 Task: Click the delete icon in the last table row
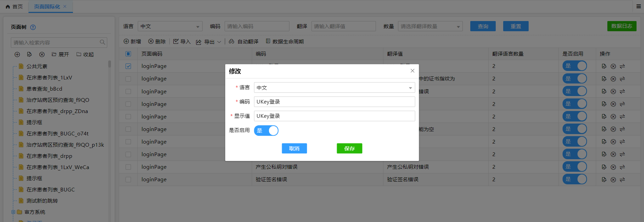pos(613,180)
